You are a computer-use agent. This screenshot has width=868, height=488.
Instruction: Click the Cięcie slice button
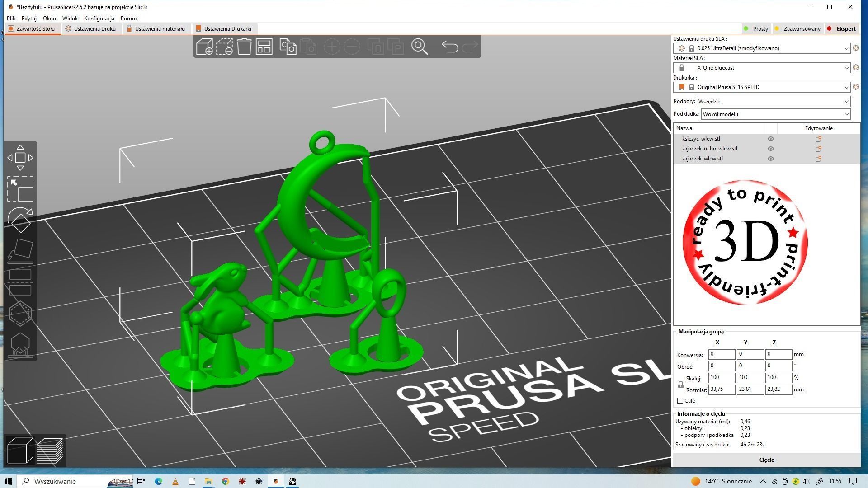click(767, 460)
